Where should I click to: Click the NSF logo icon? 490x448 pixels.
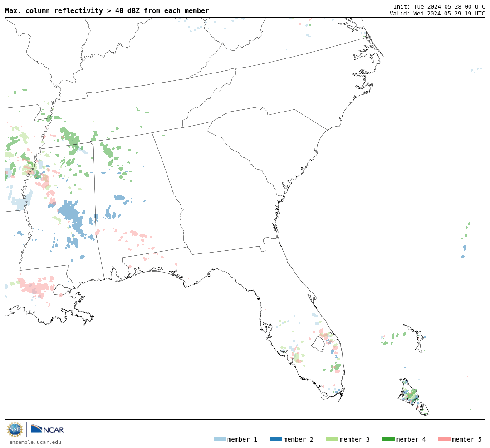15,429
